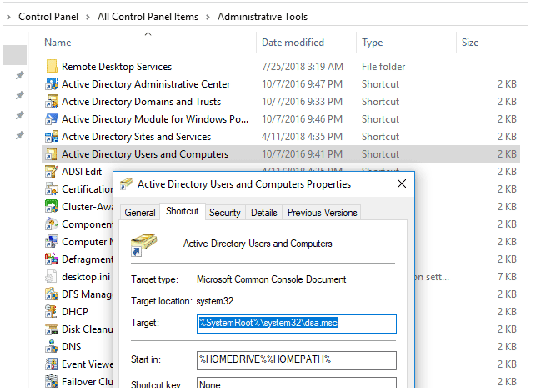The width and height of the screenshot is (536, 392).
Task: Navigate to Control Panel in breadcrumb
Action: pos(48,17)
